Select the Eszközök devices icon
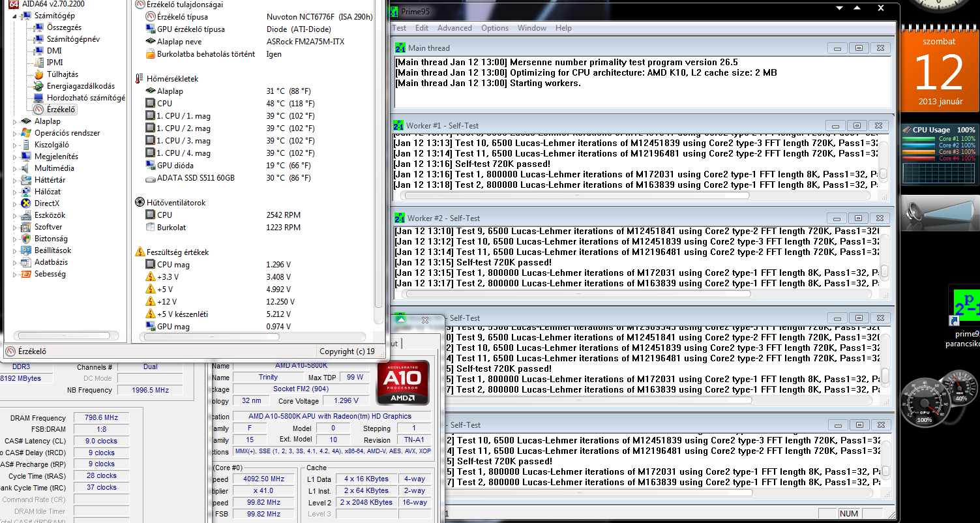 click(26, 215)
